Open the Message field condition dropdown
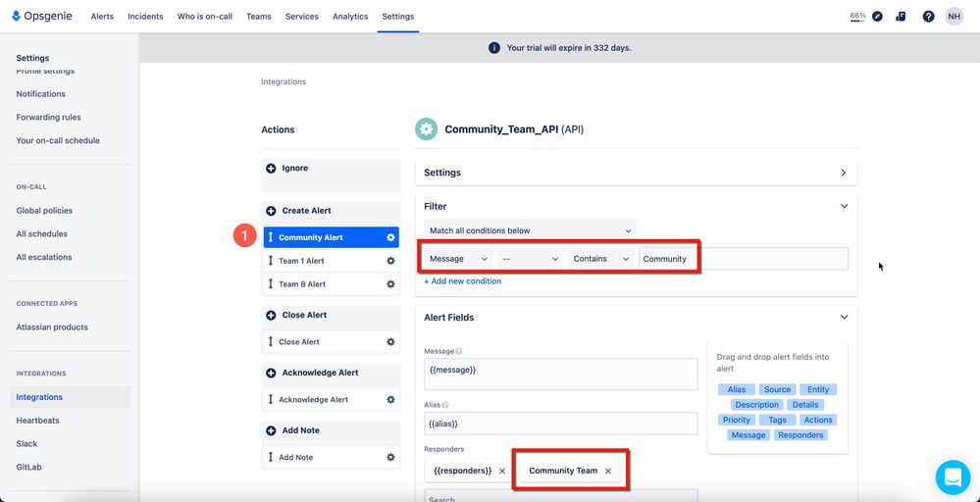The image size is (980, 502). [x=458, y=259]
